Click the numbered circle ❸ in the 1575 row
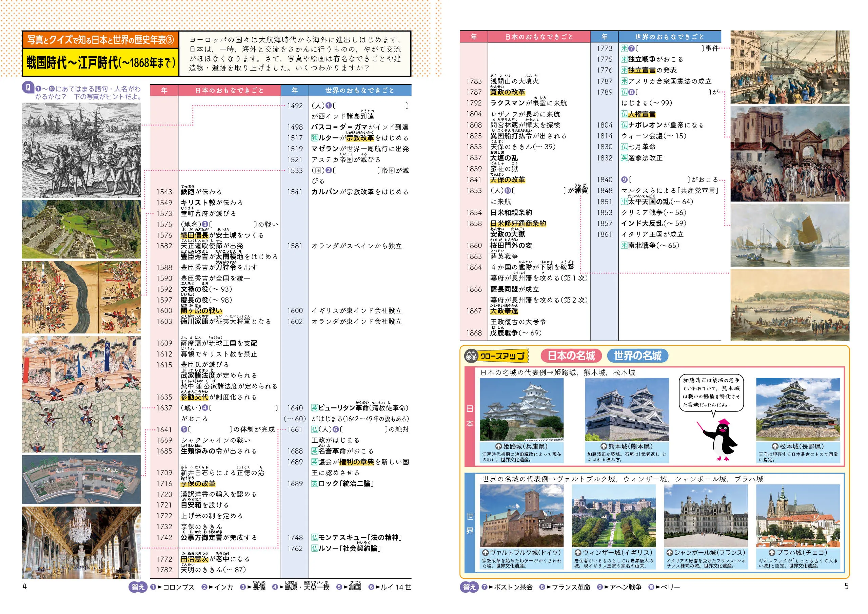 point(204,224)
